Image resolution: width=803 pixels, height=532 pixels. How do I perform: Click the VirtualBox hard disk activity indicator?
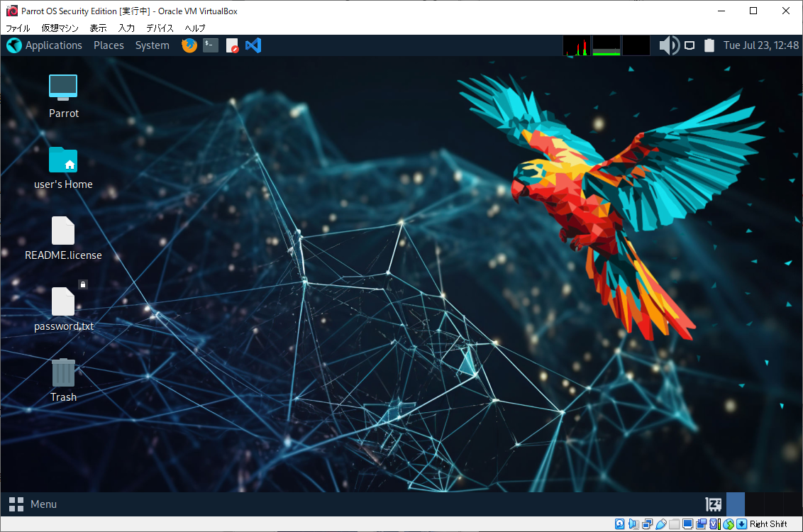620,523
